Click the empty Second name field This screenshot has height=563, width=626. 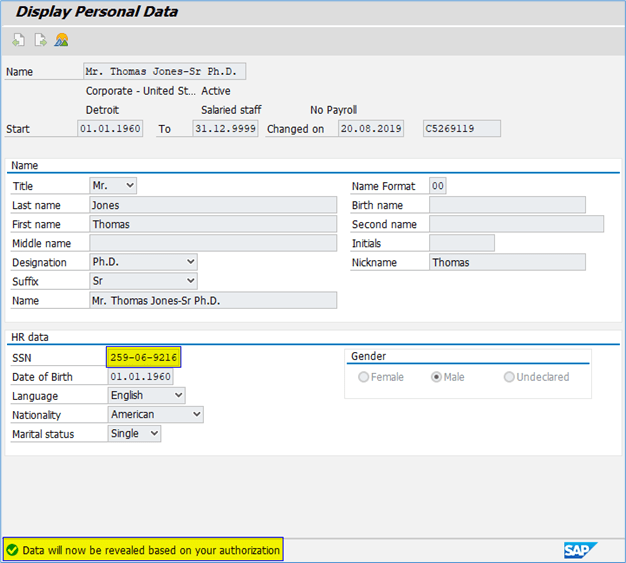click(517, 224)
